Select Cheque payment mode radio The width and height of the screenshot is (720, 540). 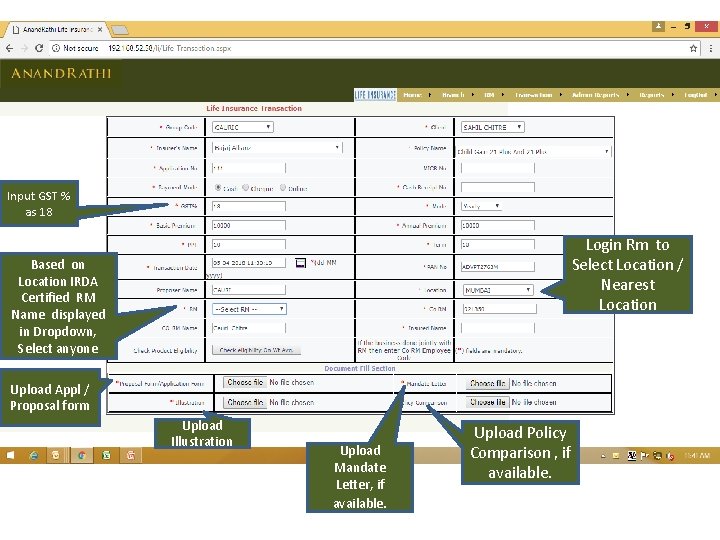click(x=246, y=187)
